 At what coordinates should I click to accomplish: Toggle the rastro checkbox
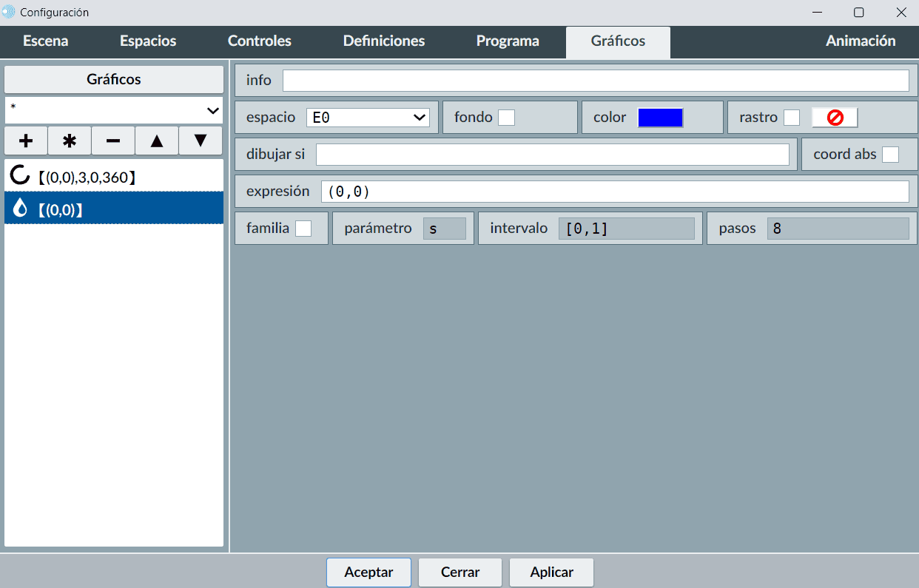[x=792, y=118]
